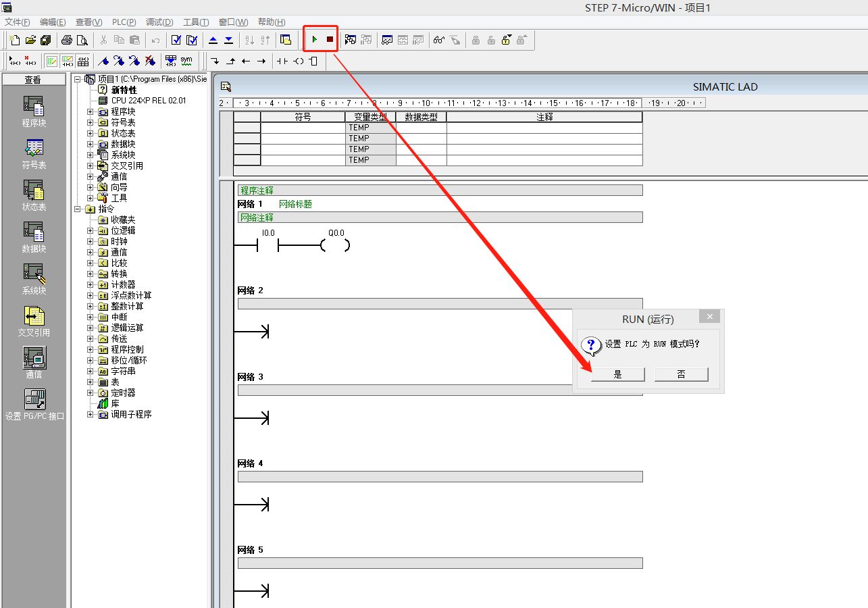Open the 交叉引用 view in the sidebar

coord(34,322)
